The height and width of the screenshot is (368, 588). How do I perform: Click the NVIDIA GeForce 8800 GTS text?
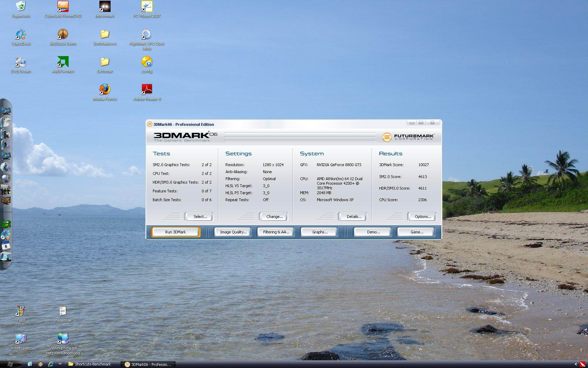click(339, 165)
